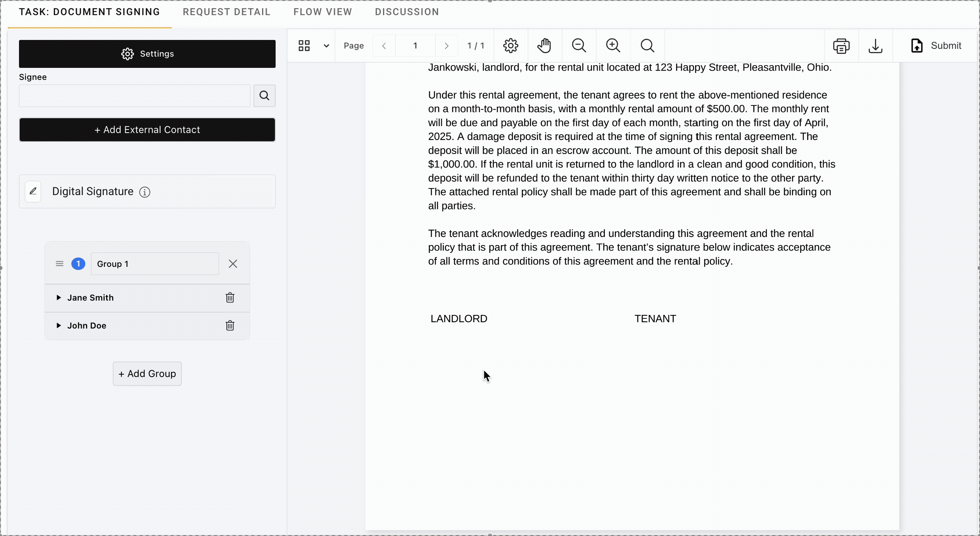The image size is (980, 536).
Task: Print the document
Action: [x=841, y=46]
